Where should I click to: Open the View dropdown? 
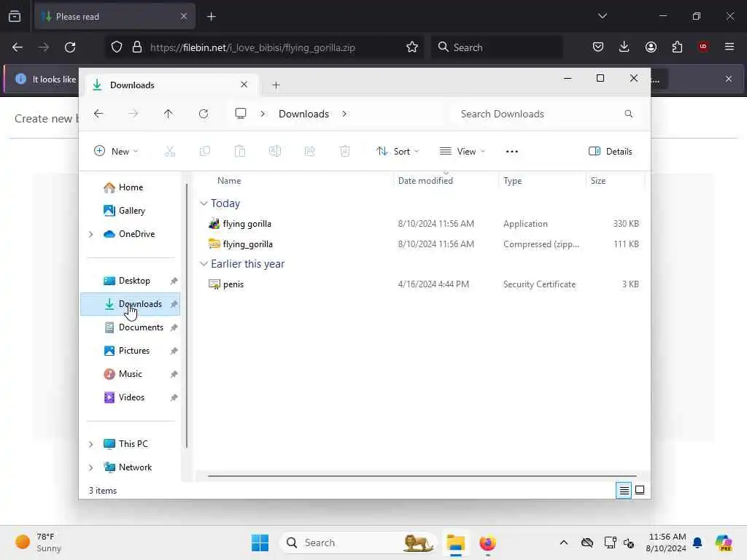462,152
